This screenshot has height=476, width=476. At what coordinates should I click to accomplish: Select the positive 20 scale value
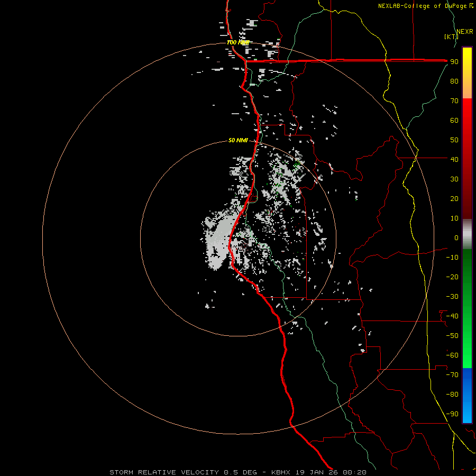[454, 199]
